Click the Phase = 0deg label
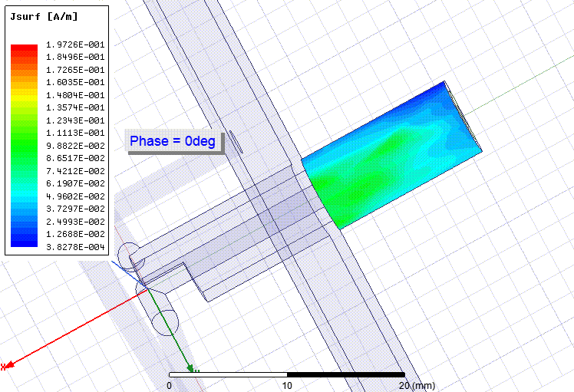The height and width of the screenshot is (392, 574). pyautogui.click(x=173, y=141)
